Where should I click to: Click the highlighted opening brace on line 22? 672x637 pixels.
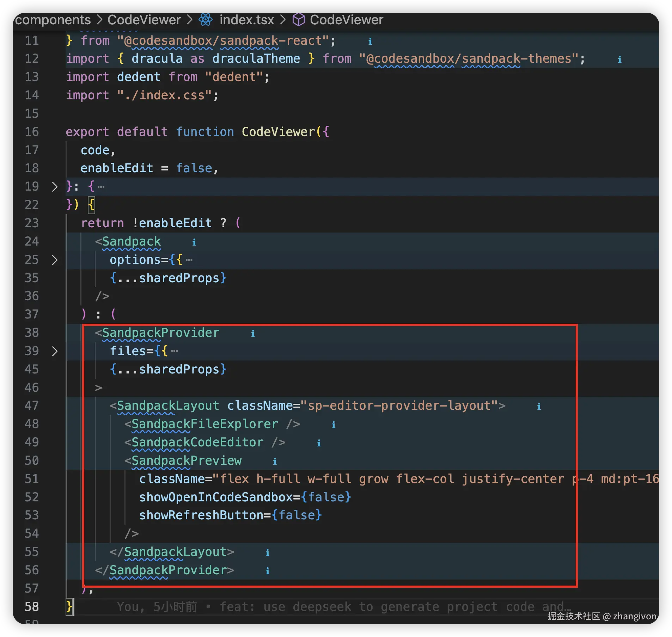pos(91,205)
